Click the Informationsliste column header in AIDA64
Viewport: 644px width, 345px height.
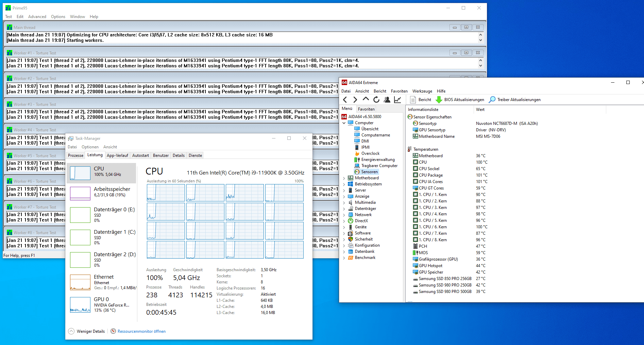click(x=440, y=110)
